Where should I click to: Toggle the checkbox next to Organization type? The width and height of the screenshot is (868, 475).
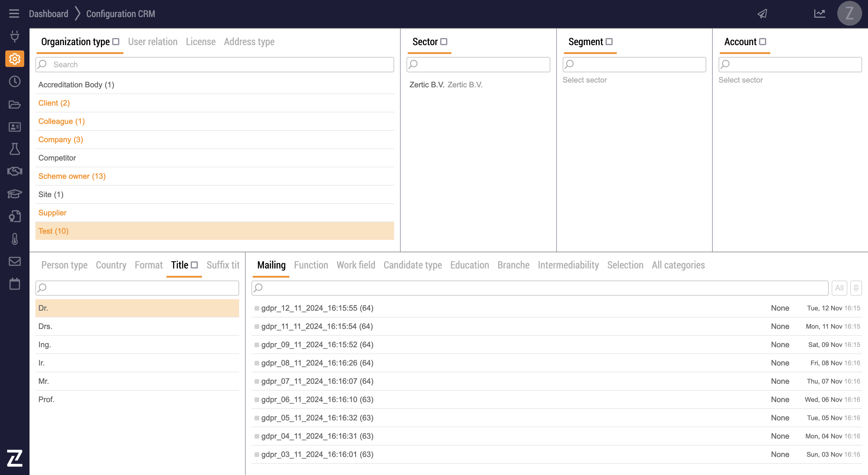[116, 42]
